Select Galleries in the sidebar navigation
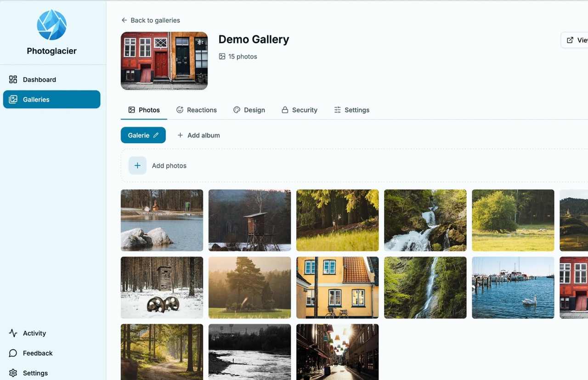 36,99
